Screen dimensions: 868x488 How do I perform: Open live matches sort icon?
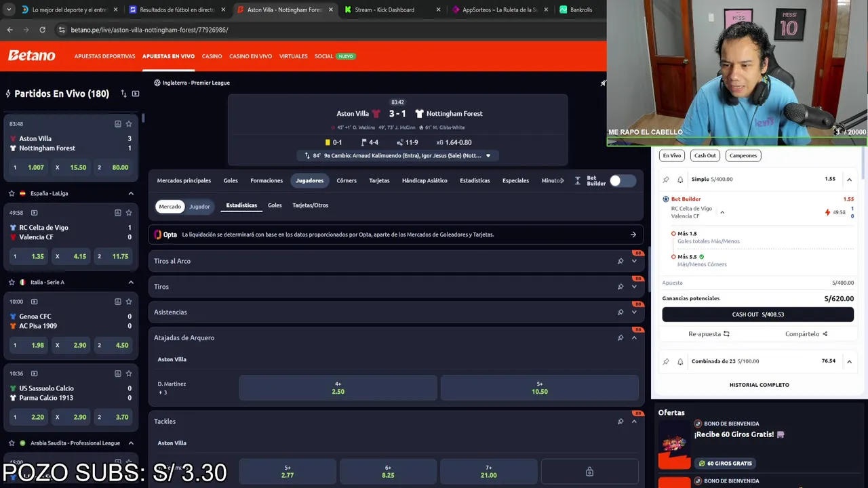tap(123, 94)
